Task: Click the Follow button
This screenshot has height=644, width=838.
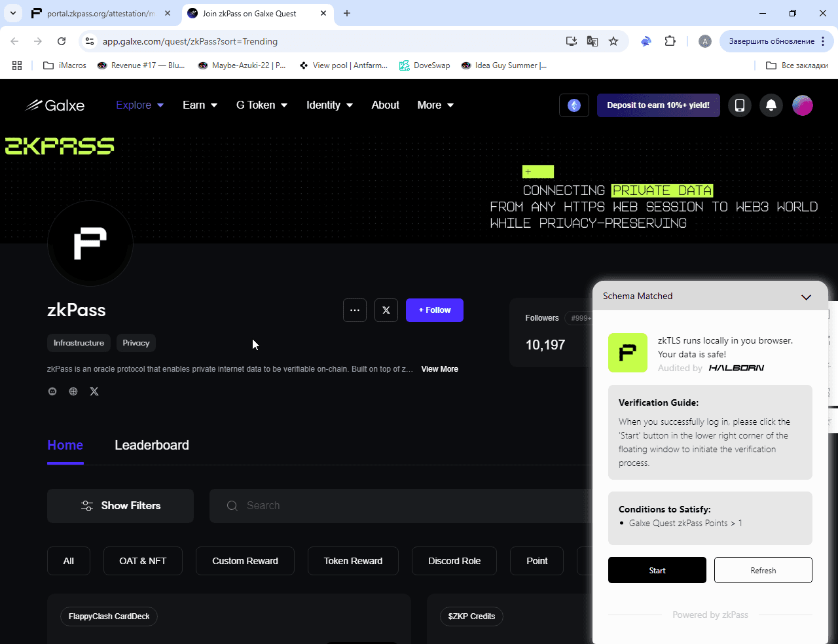Action: pos(435,310)
